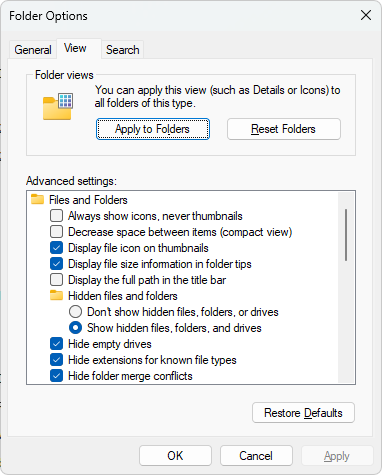Viewport: 382px width, 475px height.
Task: Click the Cancel button
Action: tap(256, 456)
